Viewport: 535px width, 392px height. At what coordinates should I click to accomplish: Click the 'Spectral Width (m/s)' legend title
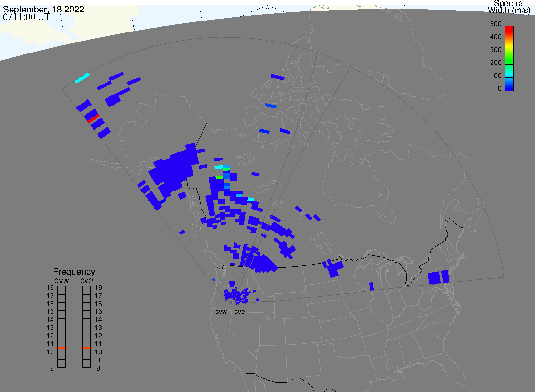(509, 7)
